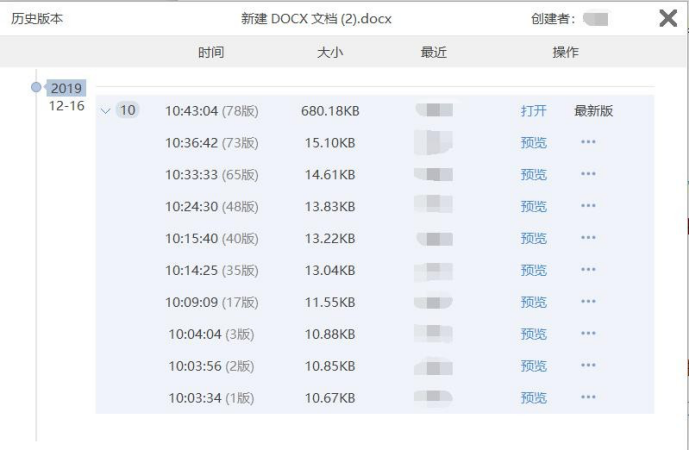Click more options icon for version 73
Image resolution: width=690 pixels, height=451 pixels.
pyautogui.click(x=588, y=143)
